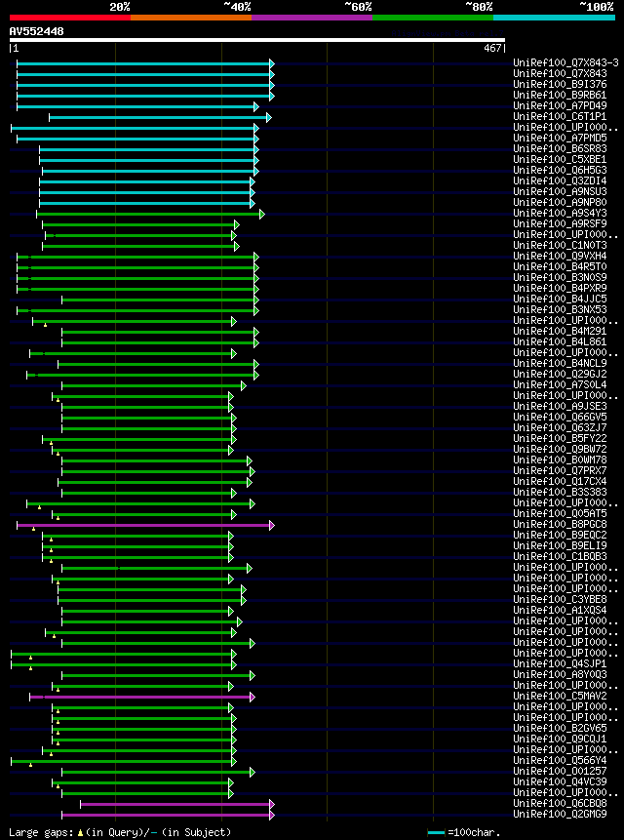Select the UniRef100_B4JJC5 label

[561, 299]
